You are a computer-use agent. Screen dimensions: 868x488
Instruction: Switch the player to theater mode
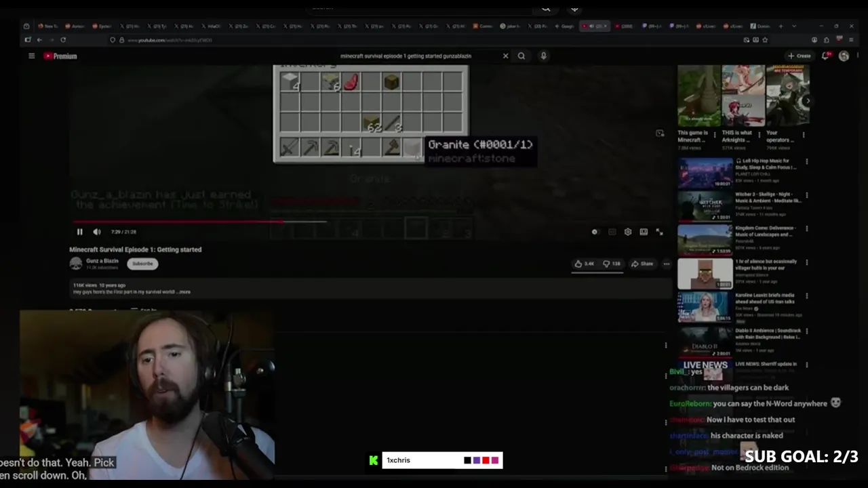point(644,232)
